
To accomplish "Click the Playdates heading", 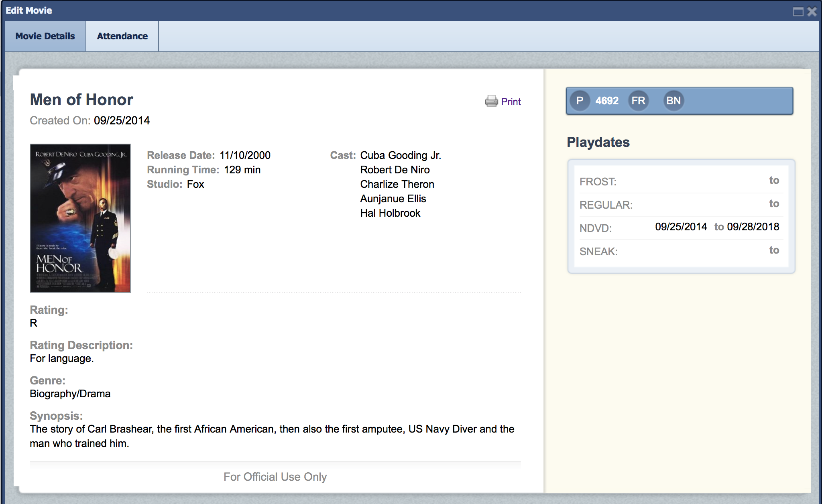I will click(598, 142).
